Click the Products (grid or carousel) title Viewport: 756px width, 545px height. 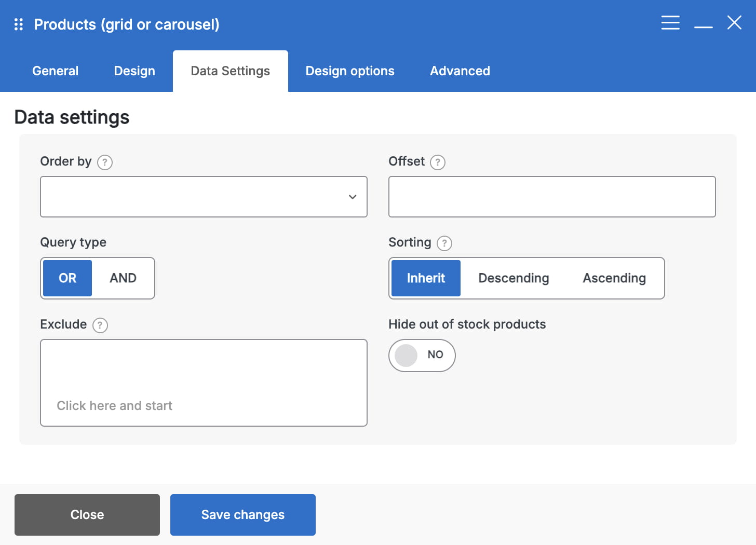click(x=127, y=24)
